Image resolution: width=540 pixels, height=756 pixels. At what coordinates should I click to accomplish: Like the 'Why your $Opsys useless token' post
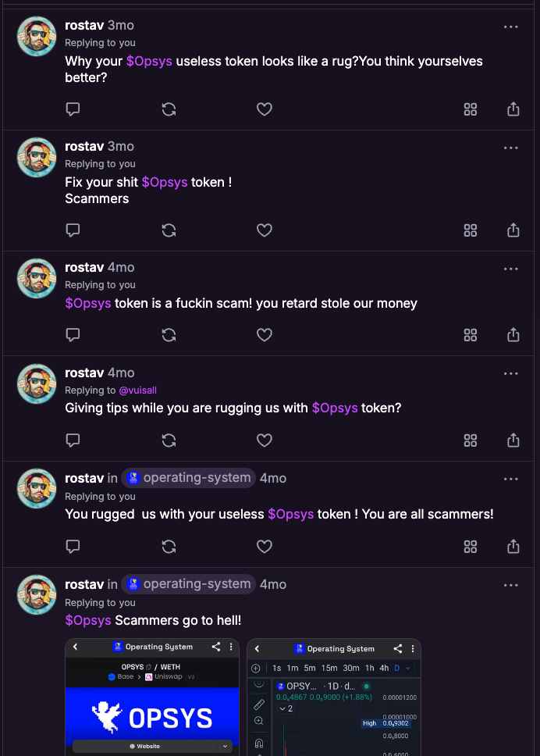pyautogui.click(x=265, y=109)
